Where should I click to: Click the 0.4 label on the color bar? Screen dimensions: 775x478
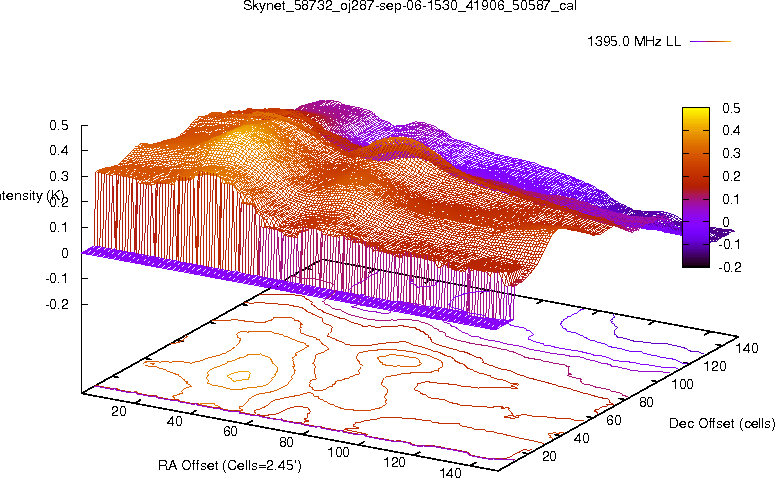point(731,130)
